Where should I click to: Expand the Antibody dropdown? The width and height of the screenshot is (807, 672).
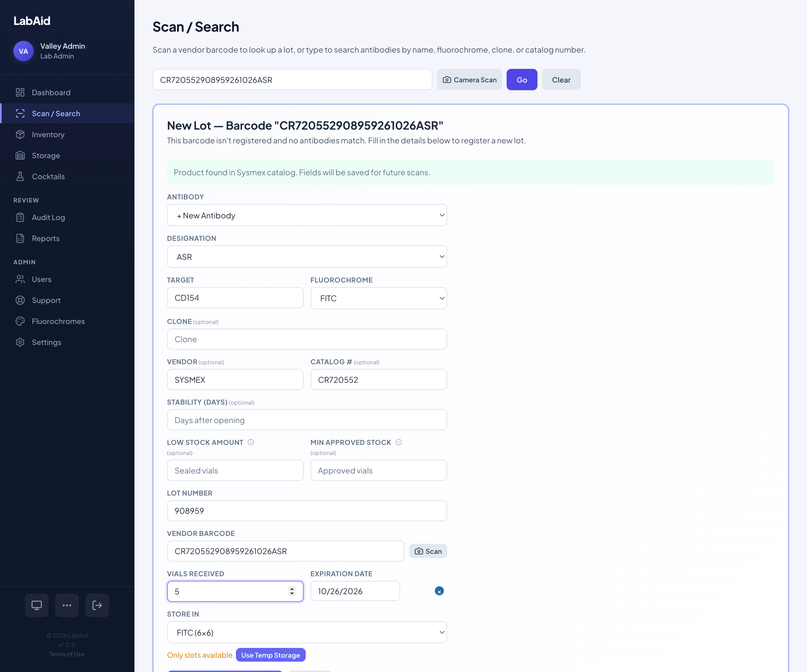pos(307,215)
